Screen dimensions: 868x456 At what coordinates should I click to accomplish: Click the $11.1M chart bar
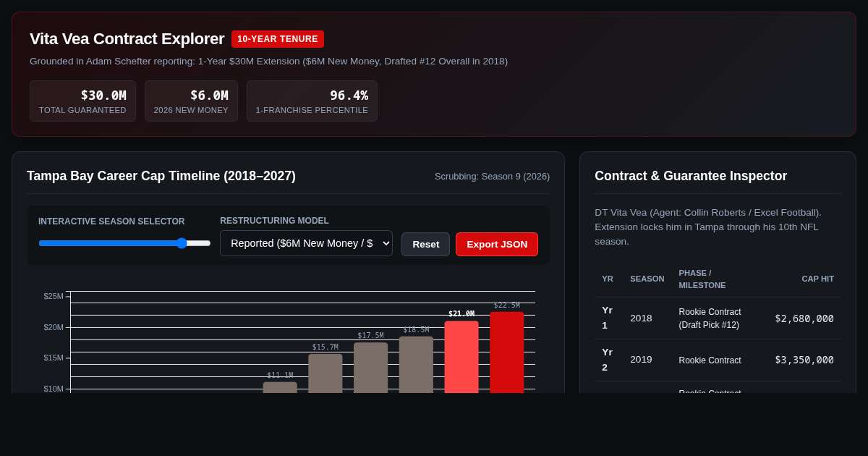[x=280, y=387]
